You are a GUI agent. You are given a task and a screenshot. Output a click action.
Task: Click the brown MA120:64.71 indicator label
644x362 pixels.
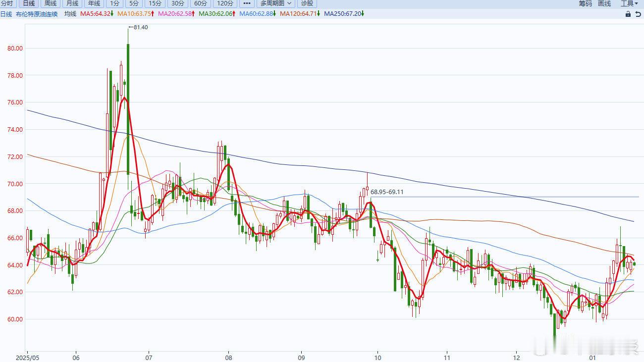pos(300,14)
